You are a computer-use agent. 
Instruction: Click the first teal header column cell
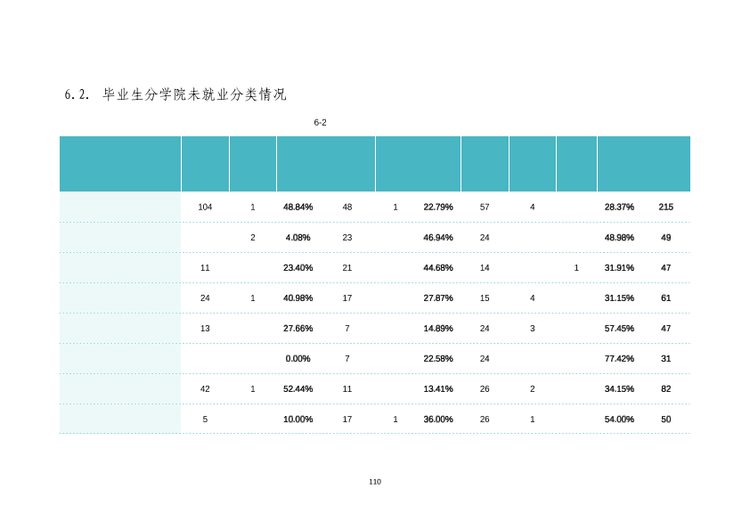click(120, 164)
